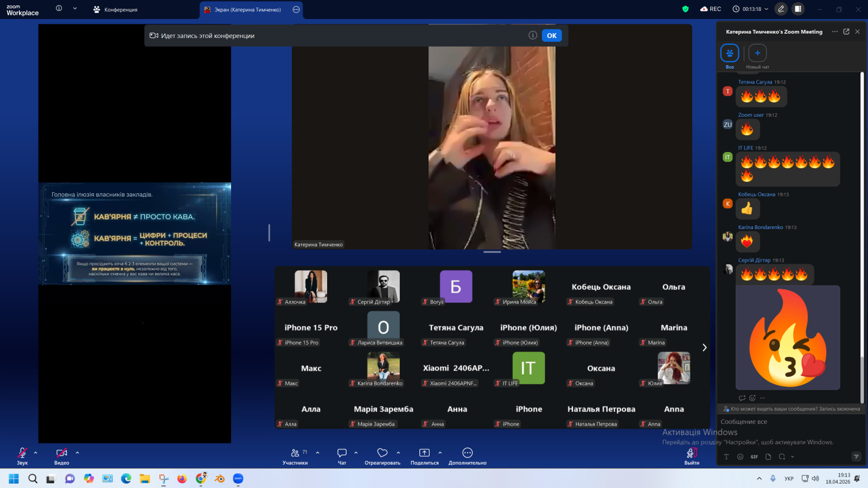Attach a file using chat file icon
This screenshot has width=868, height=488.
pyautogui.click(x=768, y=457)
